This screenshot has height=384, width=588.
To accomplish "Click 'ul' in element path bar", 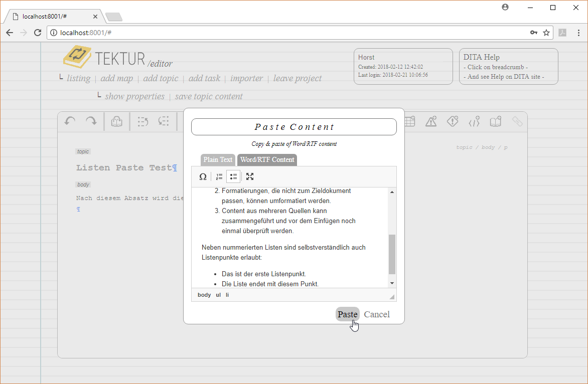I will click(x=218, y=295).
